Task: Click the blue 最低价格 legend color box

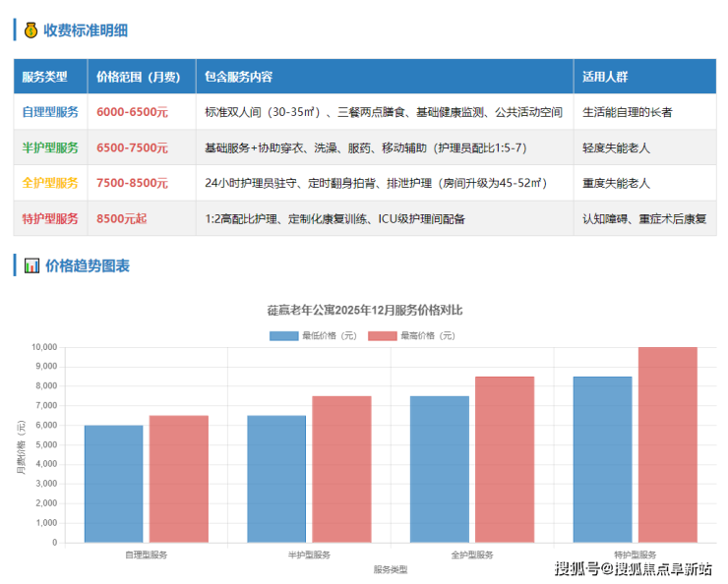Action: coord(282,335)
